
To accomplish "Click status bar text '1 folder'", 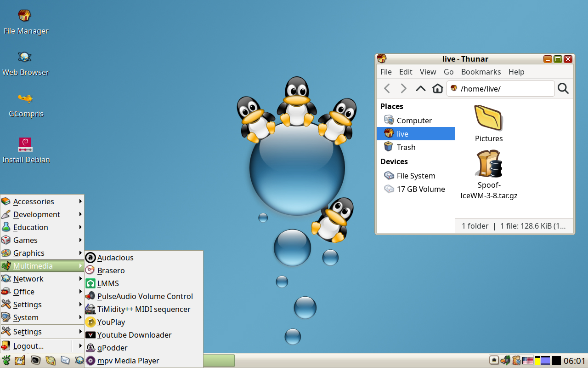I will [x=475, y=226].
